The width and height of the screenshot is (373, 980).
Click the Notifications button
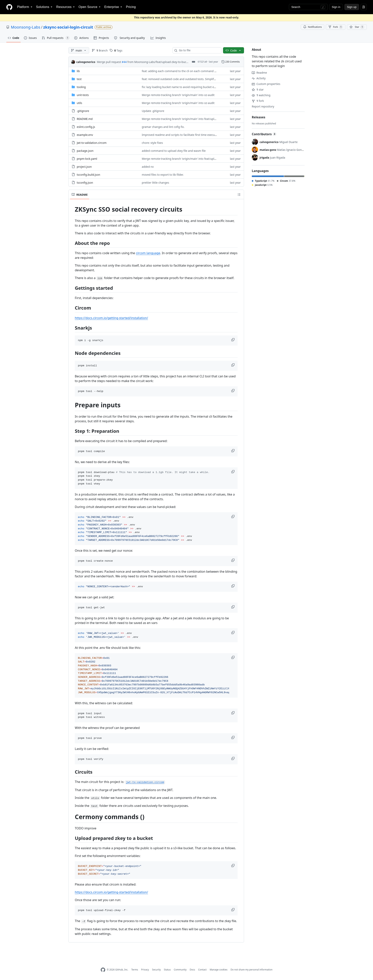click(x=313, y=27)
